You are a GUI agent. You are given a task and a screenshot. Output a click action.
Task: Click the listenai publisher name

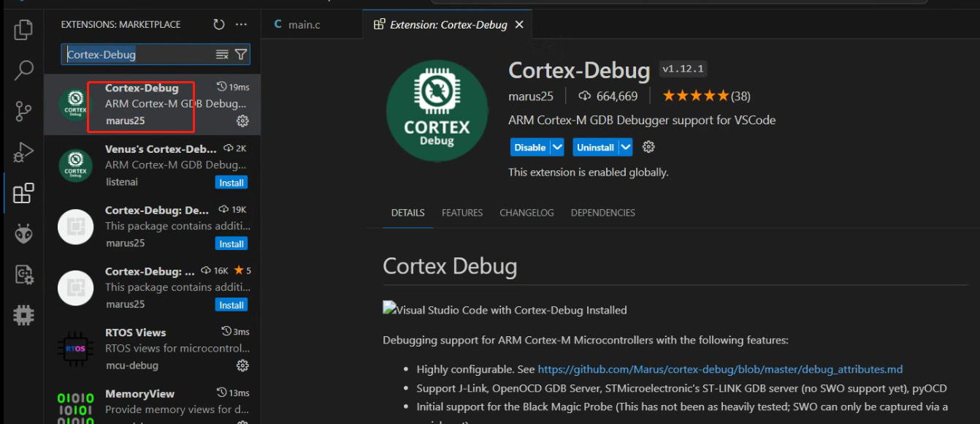pyautogui.click(x=122, y=181)
